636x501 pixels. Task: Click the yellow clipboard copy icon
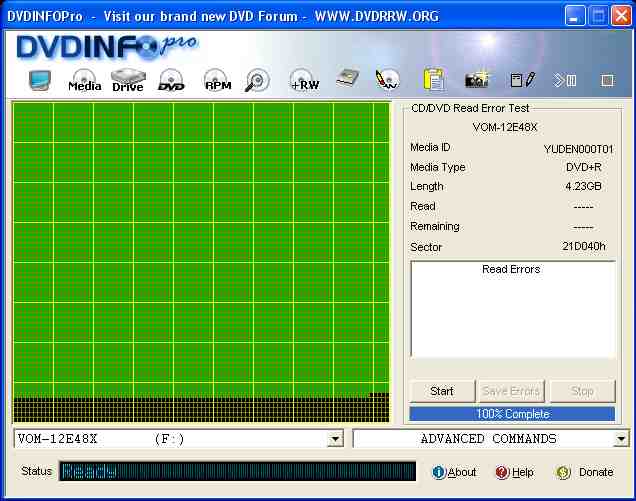[434, 79]
